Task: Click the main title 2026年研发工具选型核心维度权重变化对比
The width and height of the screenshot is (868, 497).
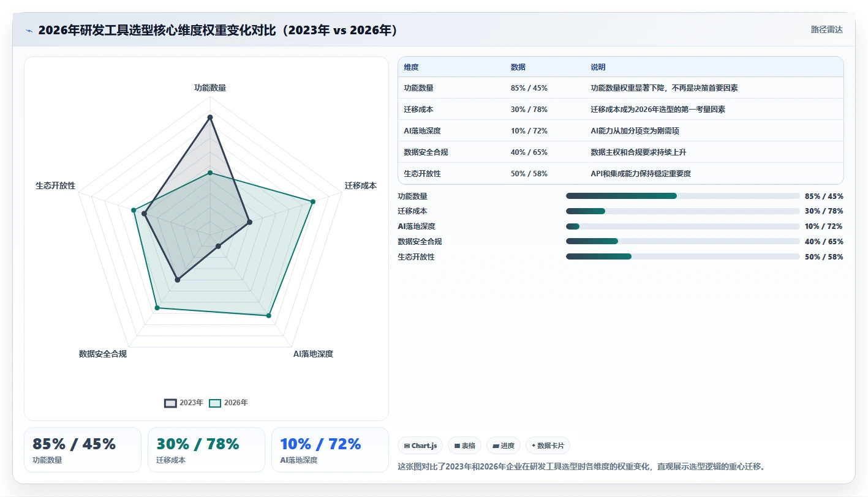Action: (217, 30)
